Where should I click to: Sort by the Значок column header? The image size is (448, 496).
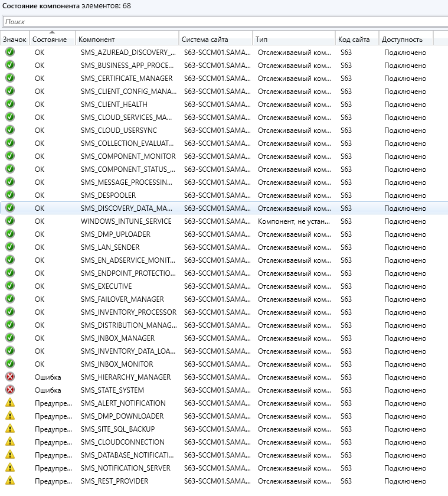15,40
